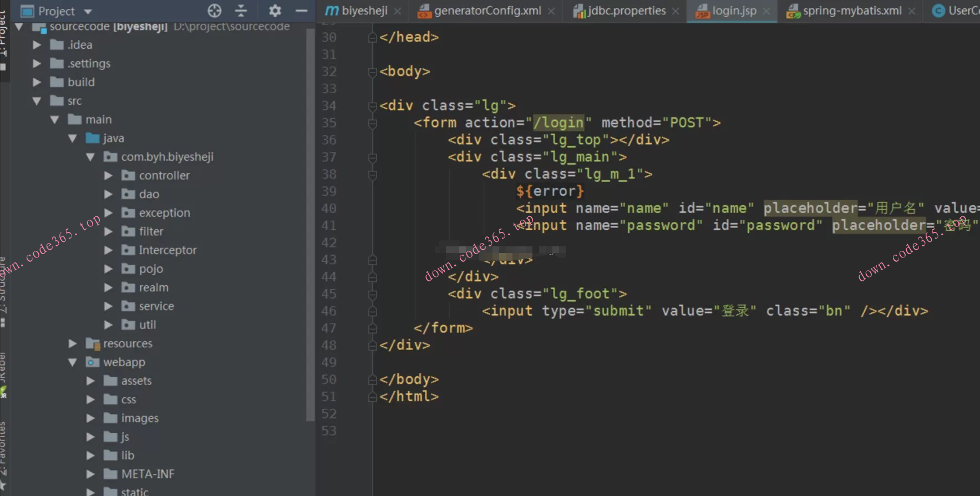Hide the Project panel with minus icon
The height and width of the screenshot is (496, 980).
[301, 11]
